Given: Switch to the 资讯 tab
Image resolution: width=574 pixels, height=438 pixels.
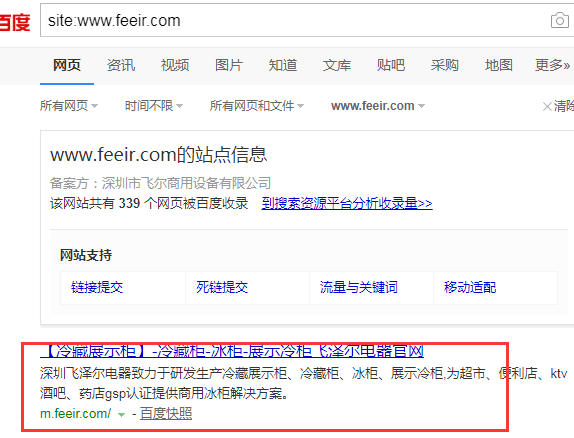Looking at the screenshot, I should [x=121, y=65].
